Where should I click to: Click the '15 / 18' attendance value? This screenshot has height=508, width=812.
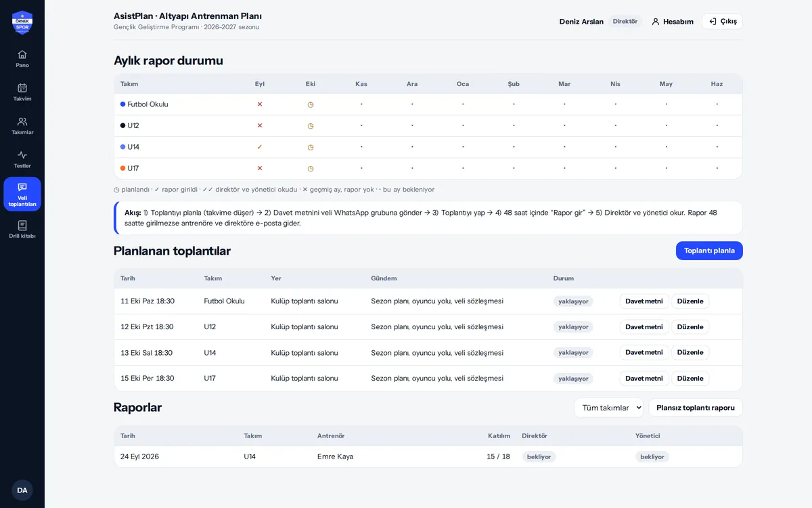(498, 457)
